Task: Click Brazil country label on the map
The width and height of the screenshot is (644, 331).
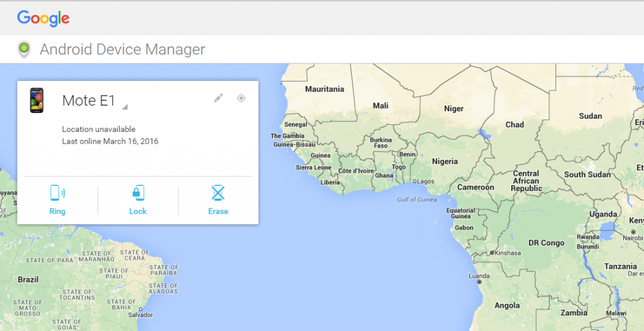Action: coord(28,279)
